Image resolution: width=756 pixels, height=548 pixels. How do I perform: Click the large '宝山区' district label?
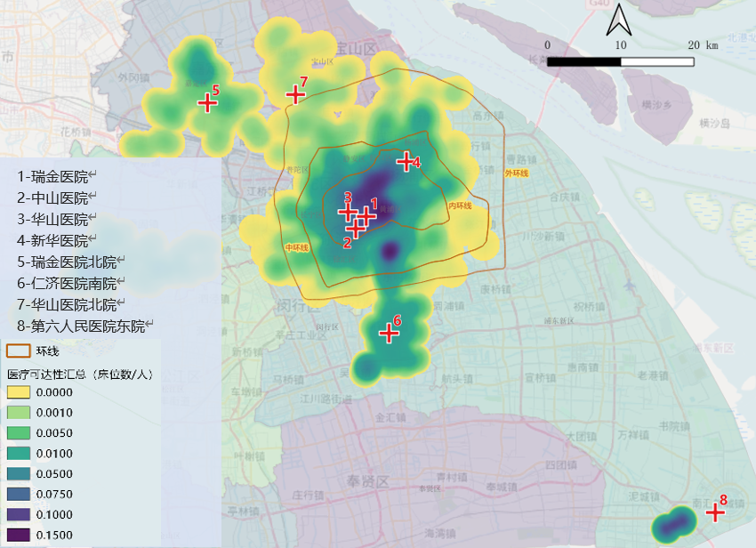point(356,49)
